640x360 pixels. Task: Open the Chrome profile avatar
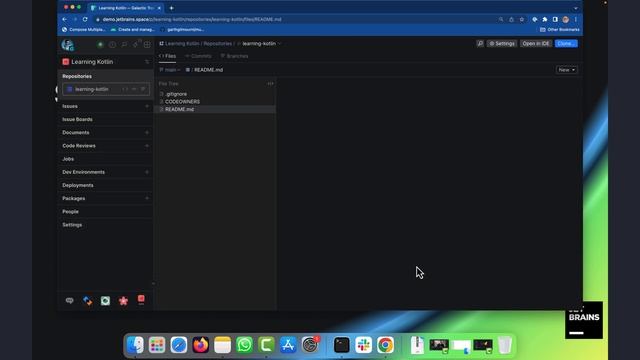(565, 19)
